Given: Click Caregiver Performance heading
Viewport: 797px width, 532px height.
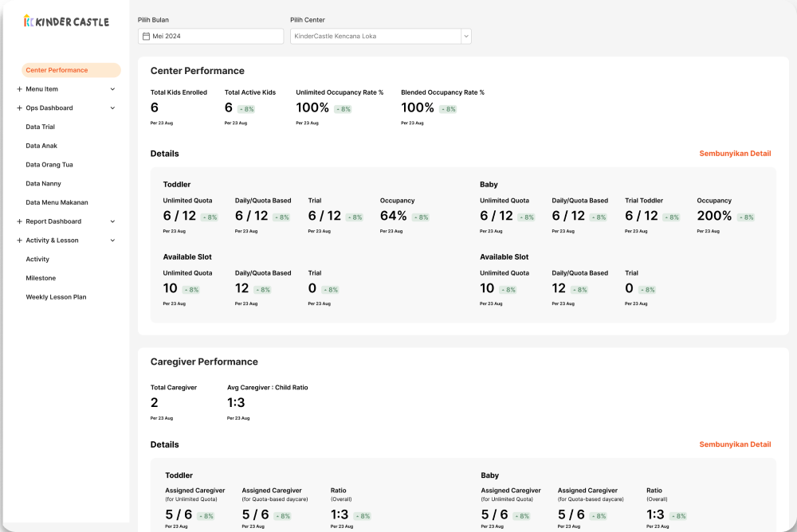Looking at the screenshot, I should [204, 362].
